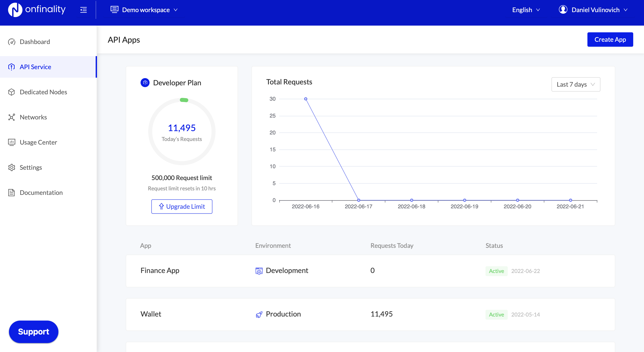Open Usage Center from sidebar
This screenshot has height=352, width=644.
[x=38, y=142]
